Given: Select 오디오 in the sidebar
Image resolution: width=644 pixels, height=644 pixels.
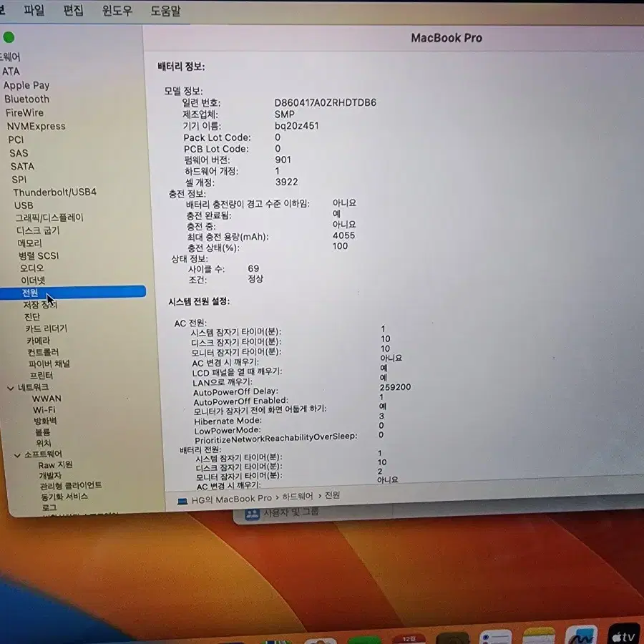Looking at the screenshot, I should click(32, 268).
